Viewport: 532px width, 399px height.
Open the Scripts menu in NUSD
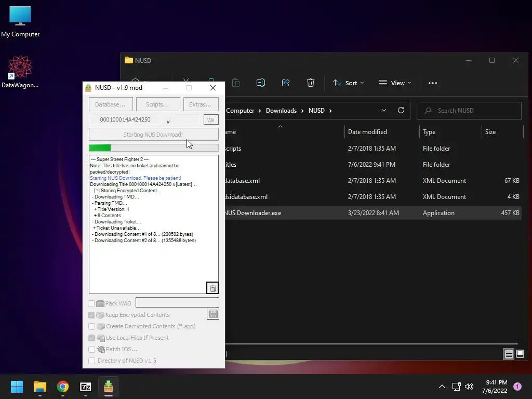158,104
